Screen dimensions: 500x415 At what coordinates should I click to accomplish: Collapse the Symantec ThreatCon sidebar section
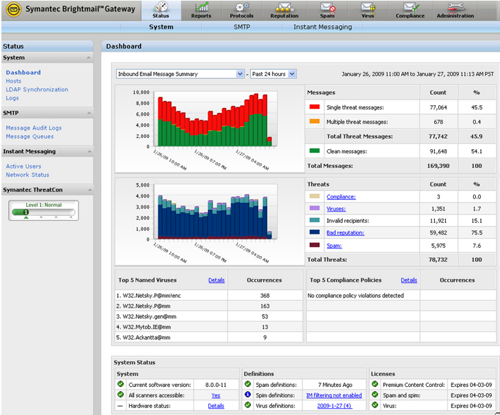[x=89, y=190]
